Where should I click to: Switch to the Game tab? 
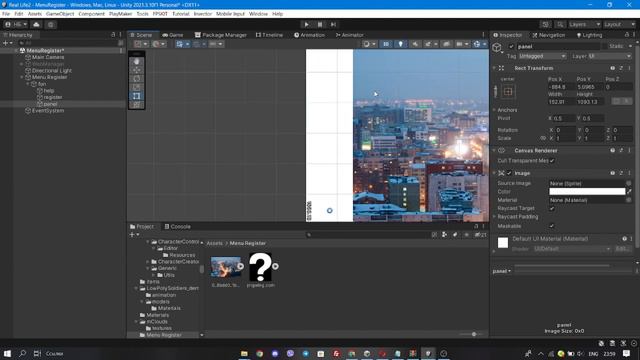pyautogui.click(x=173, y=35)
